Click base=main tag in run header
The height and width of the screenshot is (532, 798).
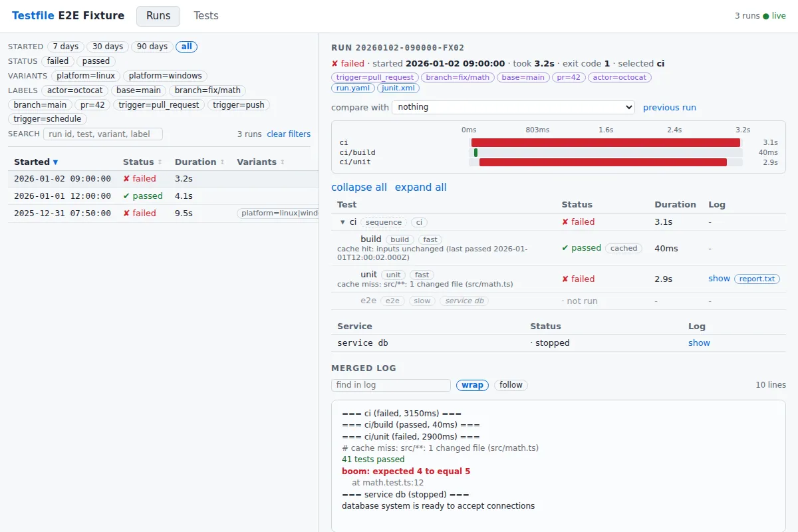(523, 77)
